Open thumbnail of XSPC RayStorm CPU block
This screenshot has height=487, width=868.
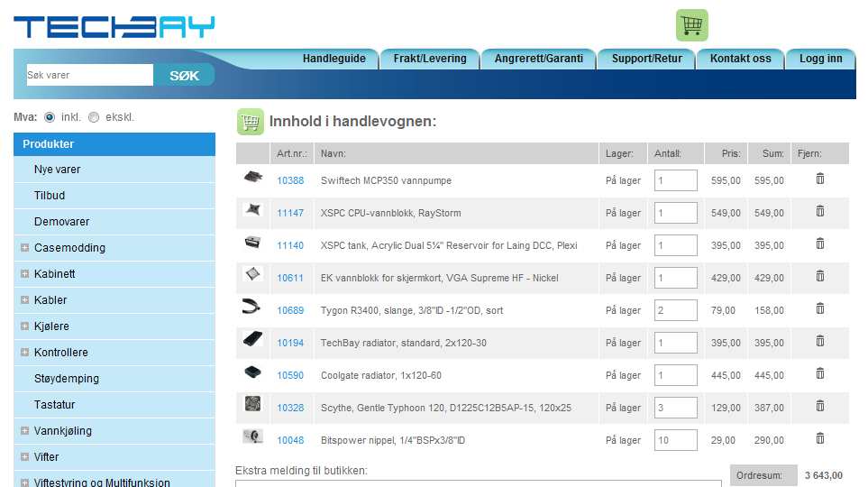coord(253,209)
